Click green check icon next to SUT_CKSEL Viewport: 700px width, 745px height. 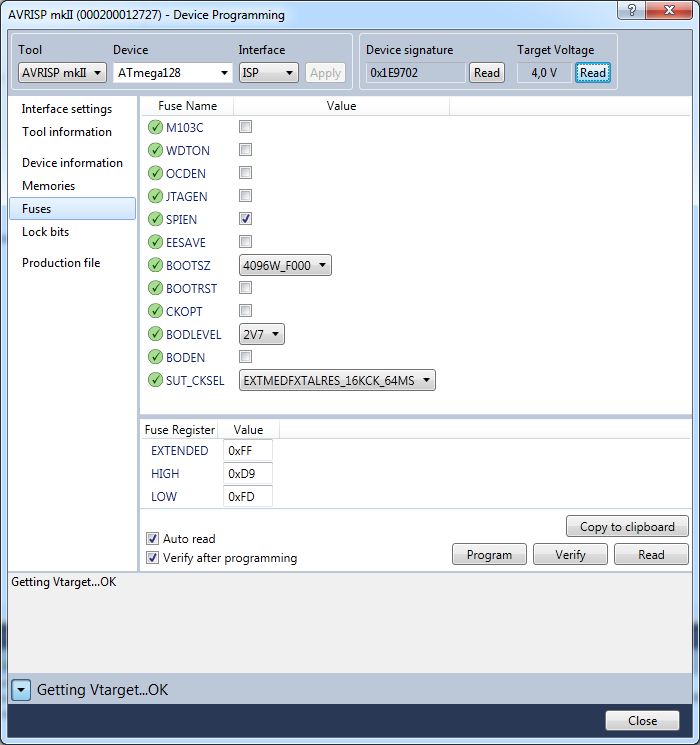(x=155, y=380)
